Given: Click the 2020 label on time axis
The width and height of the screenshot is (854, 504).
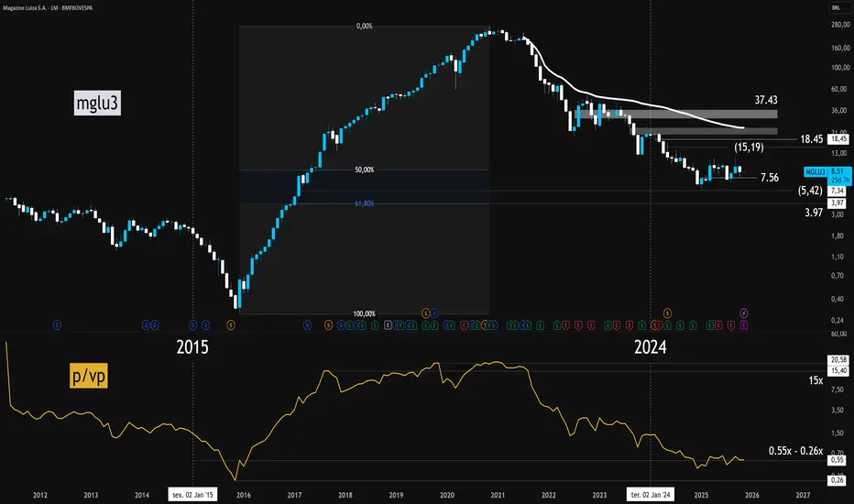Looking at the screenshot, I should tap(447, 495).
